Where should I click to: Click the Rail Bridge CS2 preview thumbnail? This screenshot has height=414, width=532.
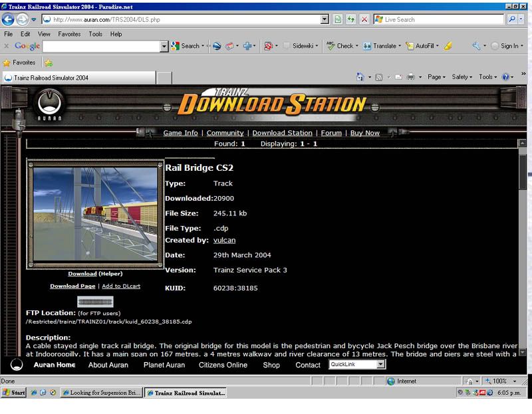(x=95, y=214)
